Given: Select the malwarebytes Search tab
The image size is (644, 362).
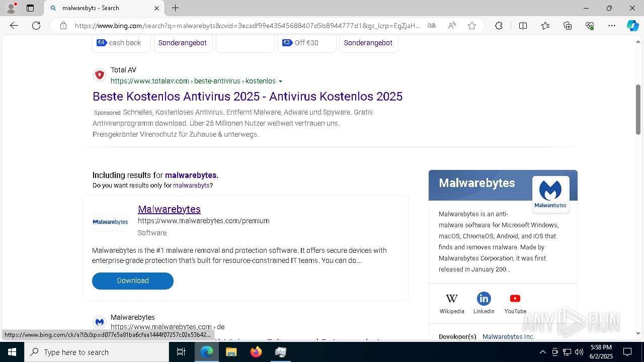Looking at the screenshot, I should coord(104,8).
